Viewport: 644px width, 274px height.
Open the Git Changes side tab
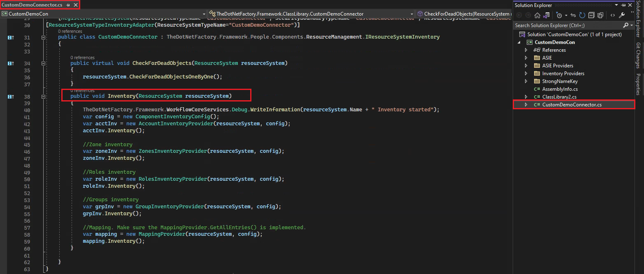click(x=638, y=55)
